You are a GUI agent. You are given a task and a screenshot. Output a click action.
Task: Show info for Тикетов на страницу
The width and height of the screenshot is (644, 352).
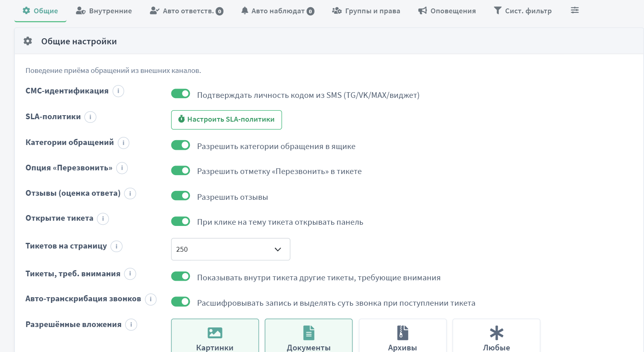pyautogui.click(x=117, y=246)
